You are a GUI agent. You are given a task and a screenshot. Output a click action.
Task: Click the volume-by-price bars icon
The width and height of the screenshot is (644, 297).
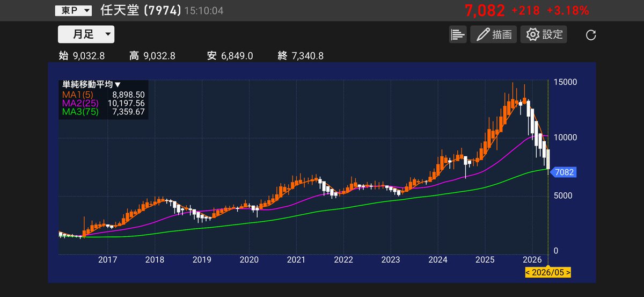pyautogui.click(x=458, y=35)
